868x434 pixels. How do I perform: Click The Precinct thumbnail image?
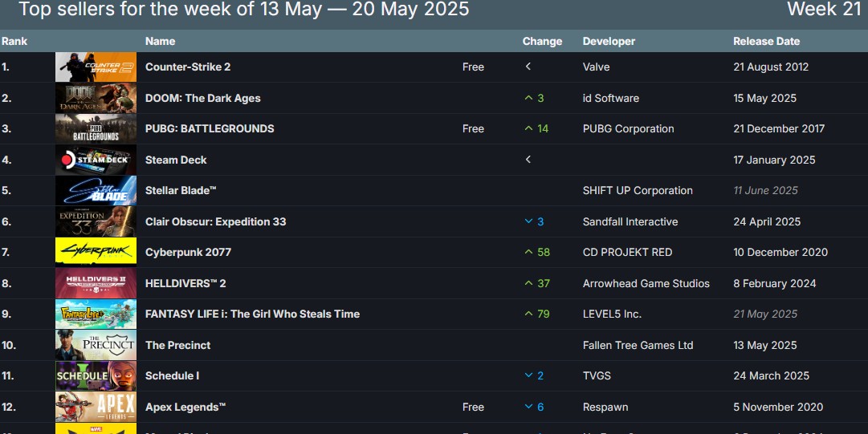96,345
